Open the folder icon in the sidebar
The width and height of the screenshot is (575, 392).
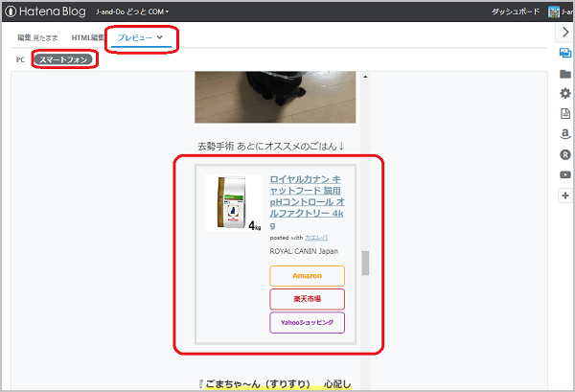(565, 74)
